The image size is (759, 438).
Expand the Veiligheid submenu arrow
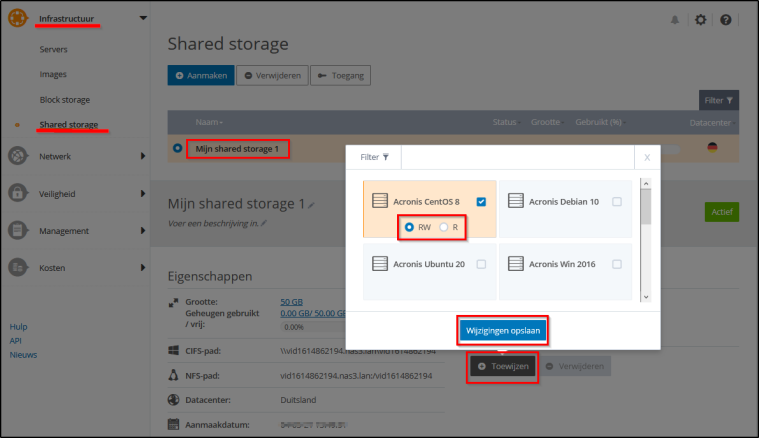[143, 193]
